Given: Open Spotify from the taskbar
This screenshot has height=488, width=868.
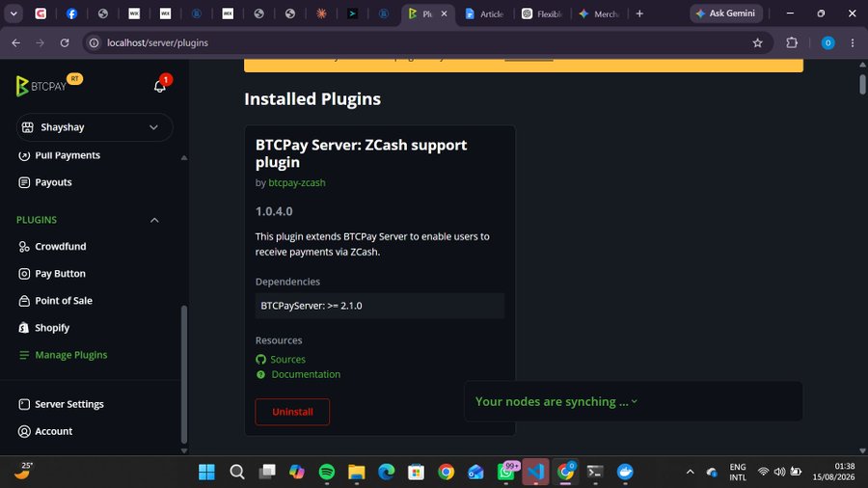Looking at the screenshot, I should (x=327, y=472).
